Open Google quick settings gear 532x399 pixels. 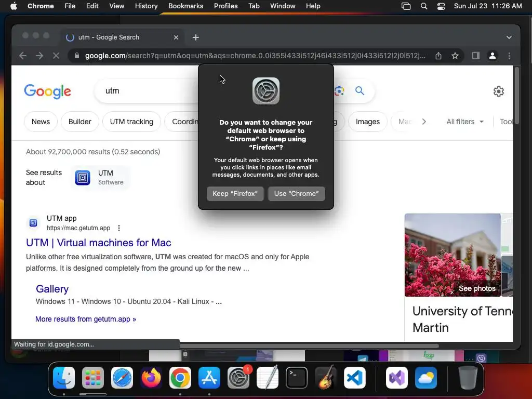click(498, 91)
